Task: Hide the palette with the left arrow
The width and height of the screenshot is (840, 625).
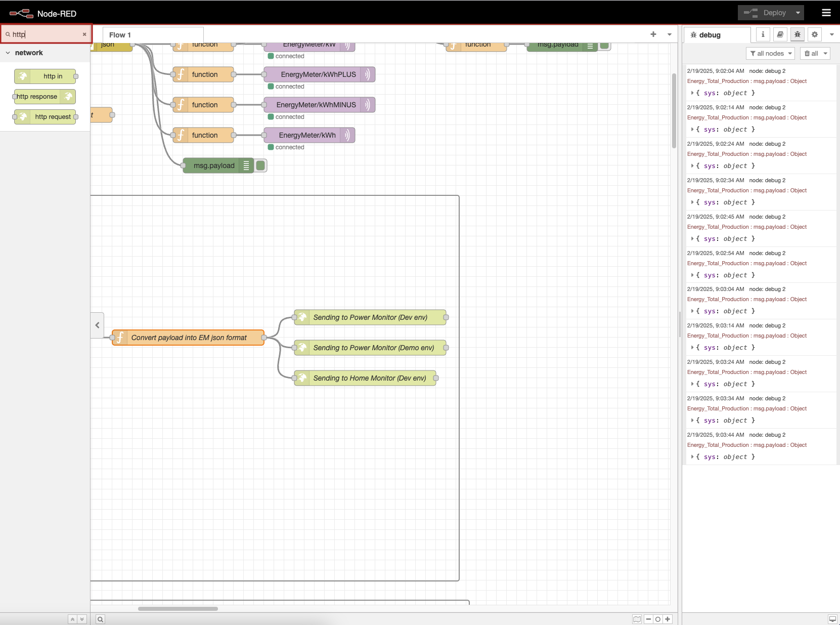Action: 97,325
